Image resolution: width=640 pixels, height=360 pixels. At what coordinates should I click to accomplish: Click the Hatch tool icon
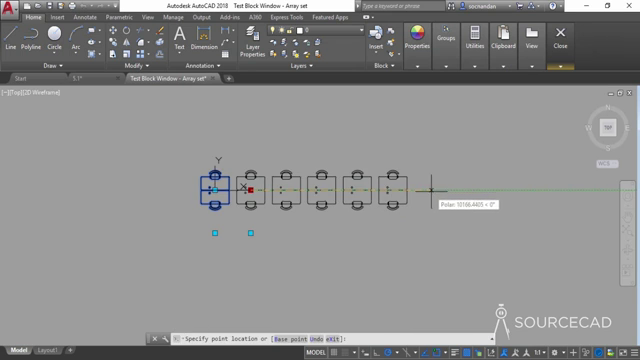91,54
